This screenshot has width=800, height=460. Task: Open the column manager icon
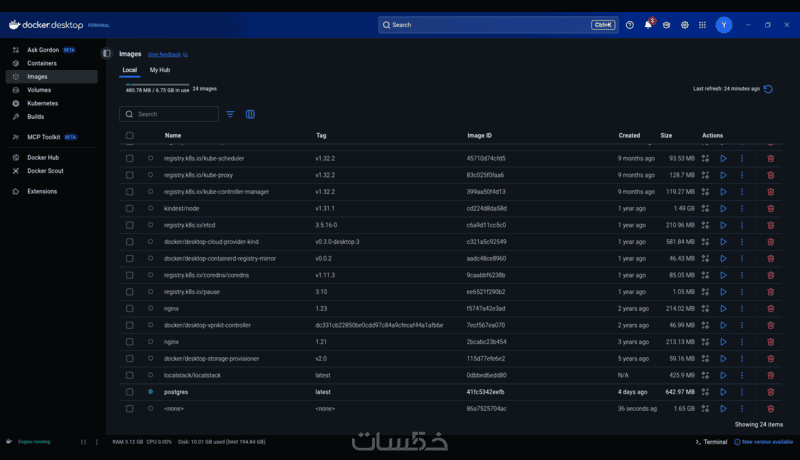click(250, 114)
